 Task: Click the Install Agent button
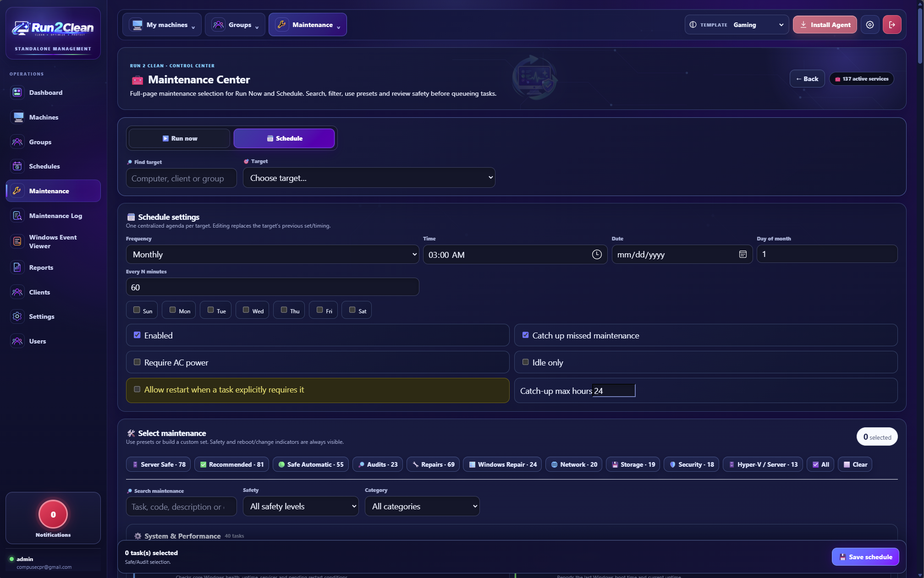click(x=825, y=25)
